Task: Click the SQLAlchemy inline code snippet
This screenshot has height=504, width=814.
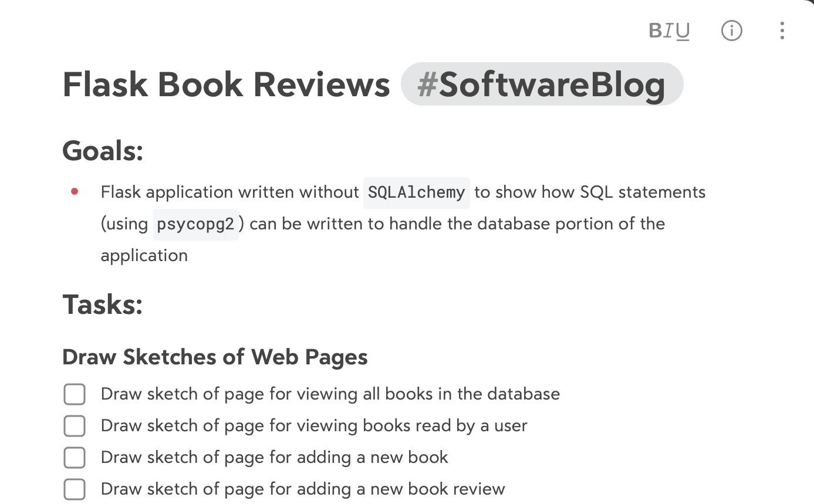Action: pos(417,192)
